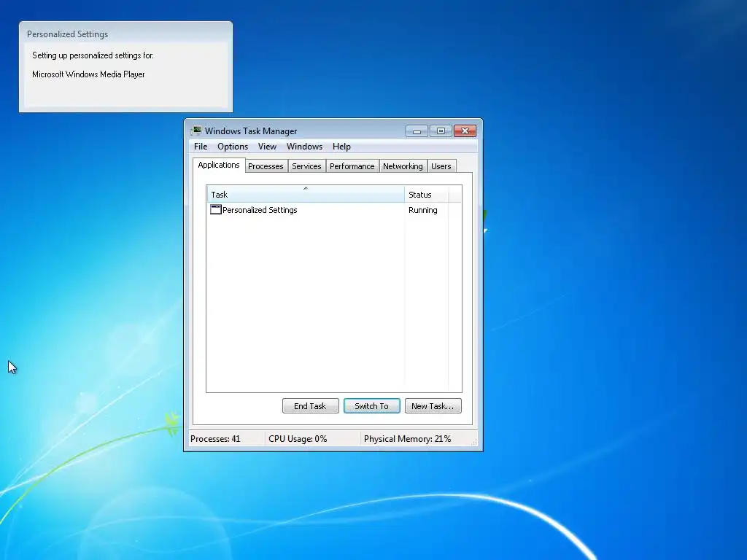Click the Switch To button

(371, 406)
